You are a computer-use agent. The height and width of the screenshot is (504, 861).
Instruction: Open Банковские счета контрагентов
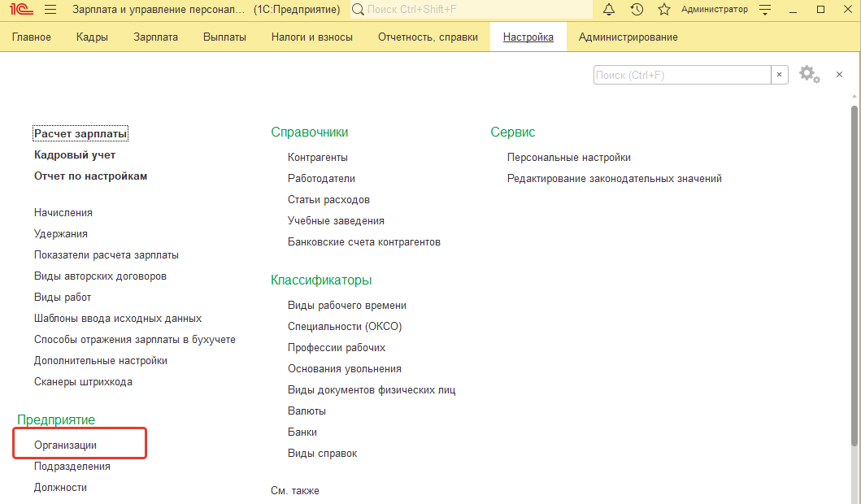point(364,242)
